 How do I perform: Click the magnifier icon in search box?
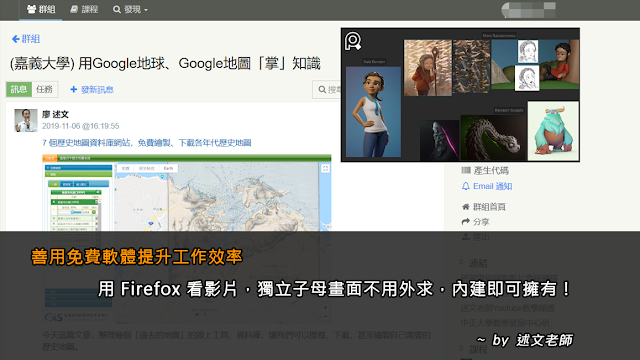pyautogui.click(x=322, y=89)
